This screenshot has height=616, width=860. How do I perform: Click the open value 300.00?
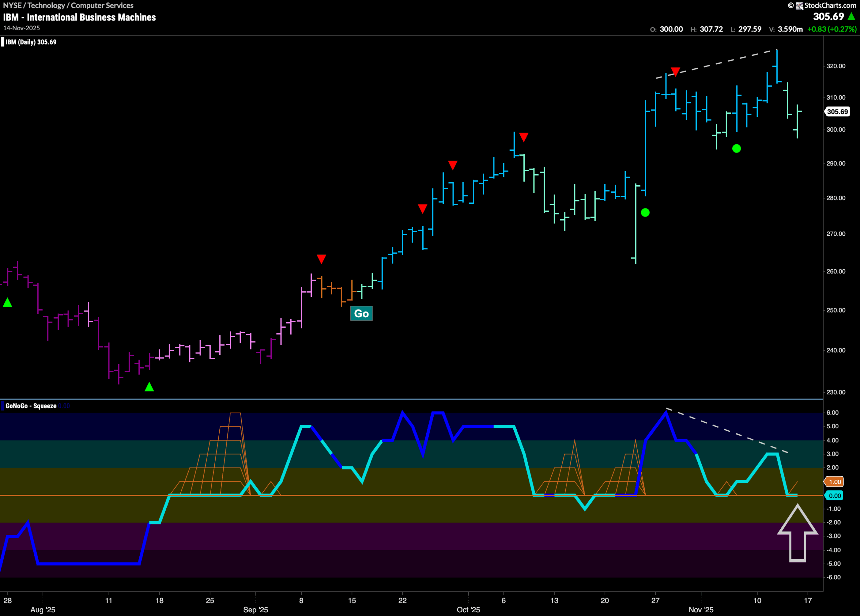(x=671, y=29)
